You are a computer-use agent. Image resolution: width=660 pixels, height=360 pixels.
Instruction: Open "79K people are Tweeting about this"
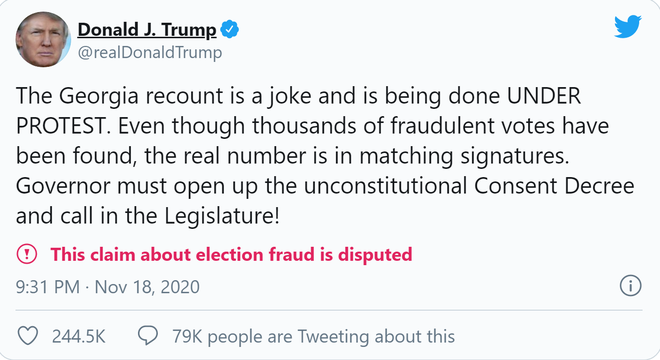[314, 336]
